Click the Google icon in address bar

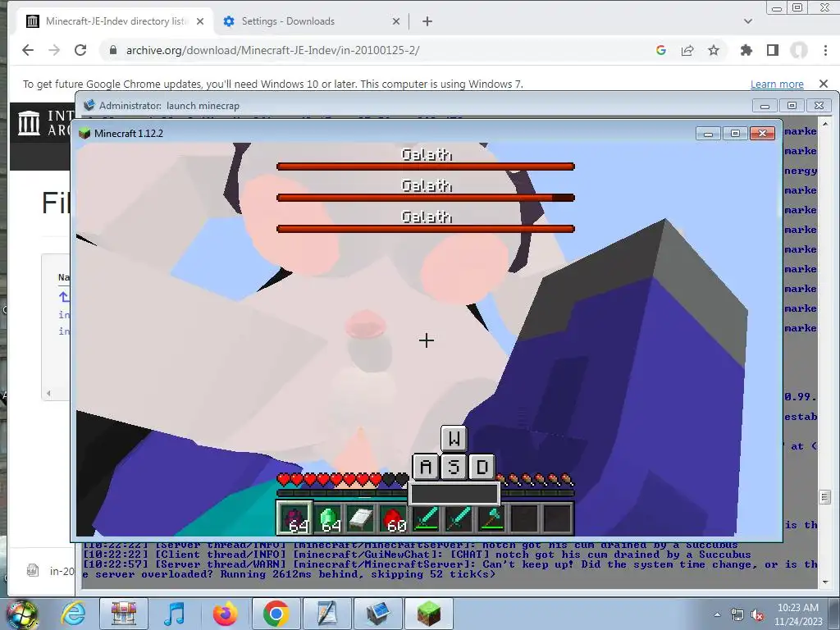pos(660,50)
